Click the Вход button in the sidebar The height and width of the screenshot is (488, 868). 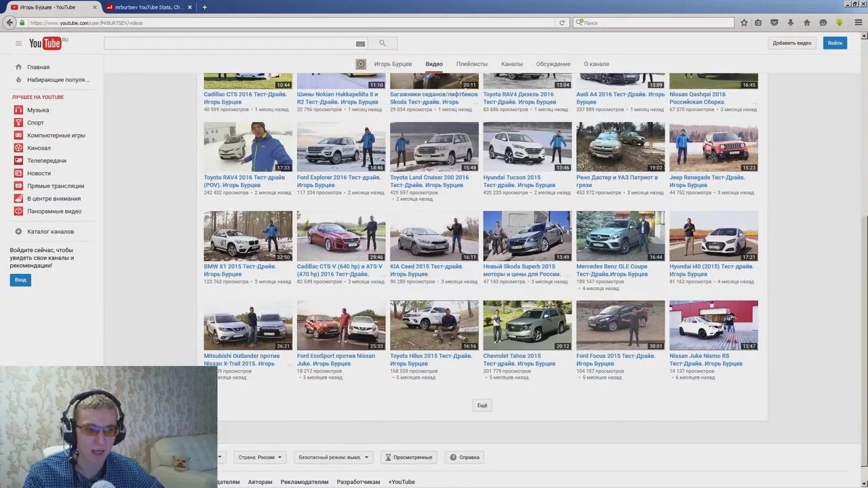pyautogui.click(x=20, y=280)
